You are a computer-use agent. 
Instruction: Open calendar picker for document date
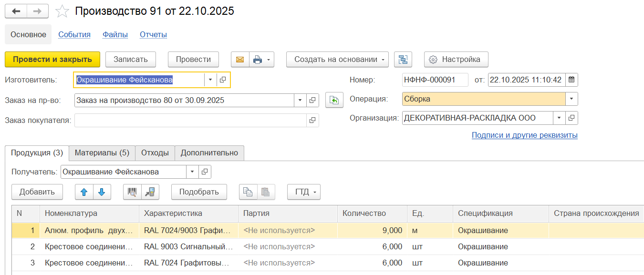[571, 80]
